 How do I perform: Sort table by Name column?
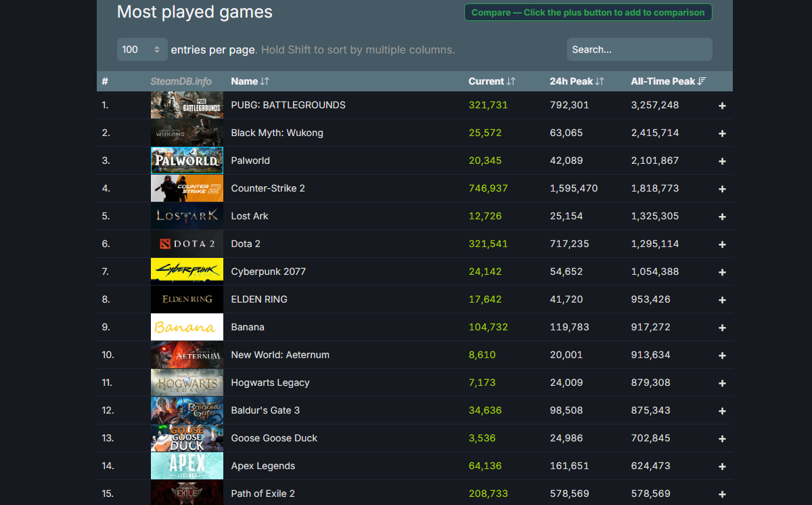tap(250, 81)
